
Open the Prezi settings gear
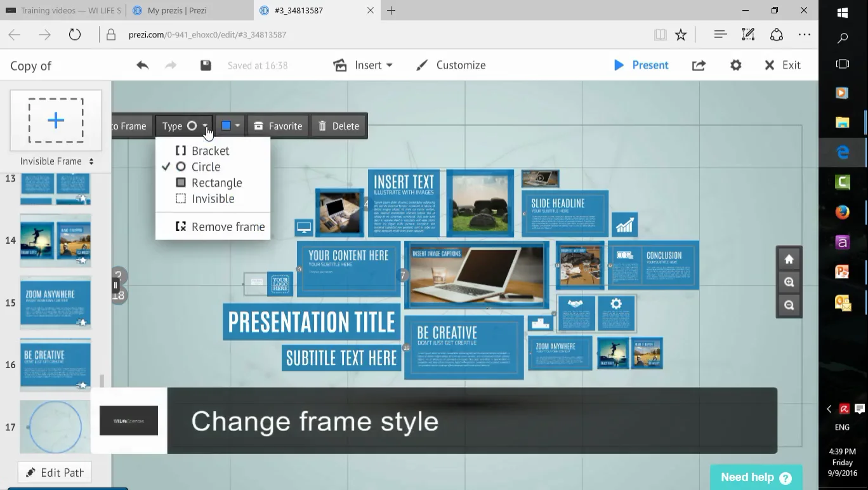pos(736,65)
